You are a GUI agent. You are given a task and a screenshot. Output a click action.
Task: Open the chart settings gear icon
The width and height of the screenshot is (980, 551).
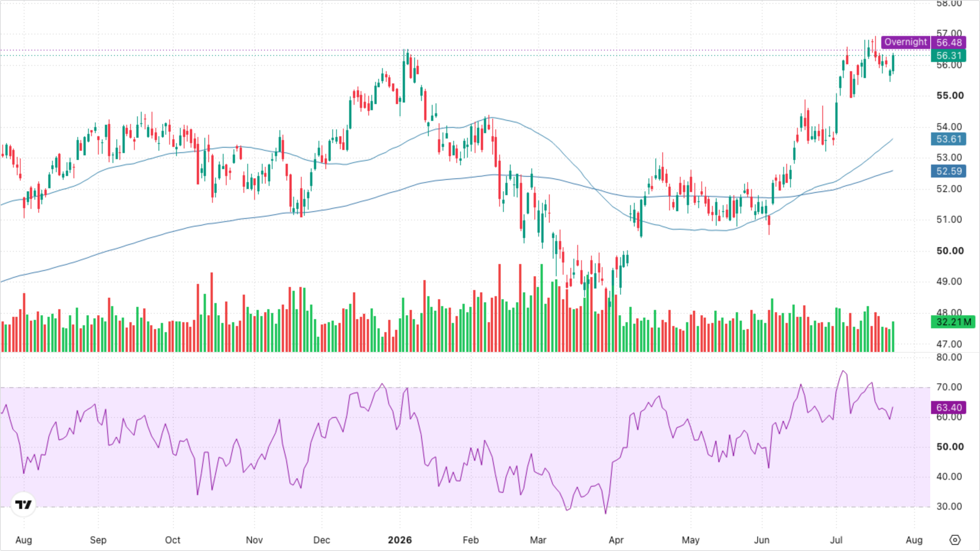[955, 540]
